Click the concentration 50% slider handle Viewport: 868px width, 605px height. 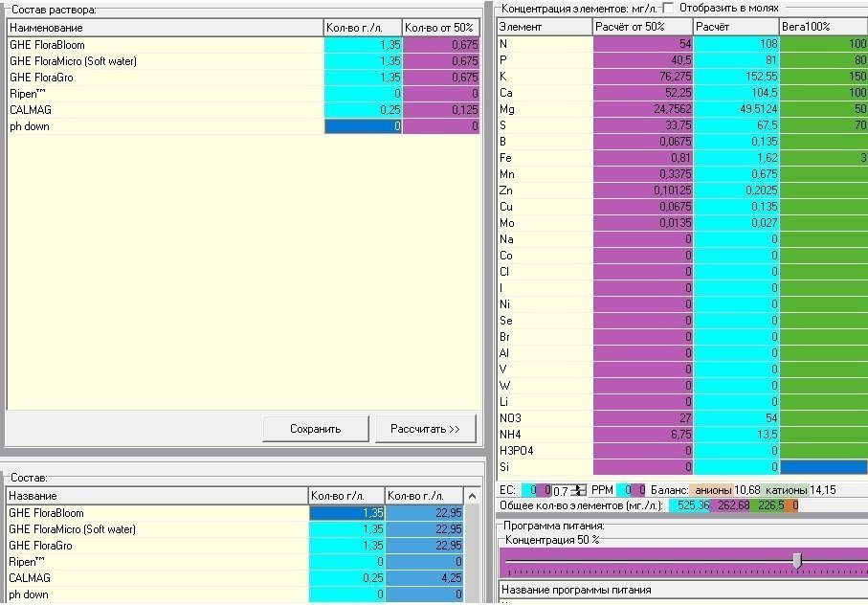pos(797,560)
